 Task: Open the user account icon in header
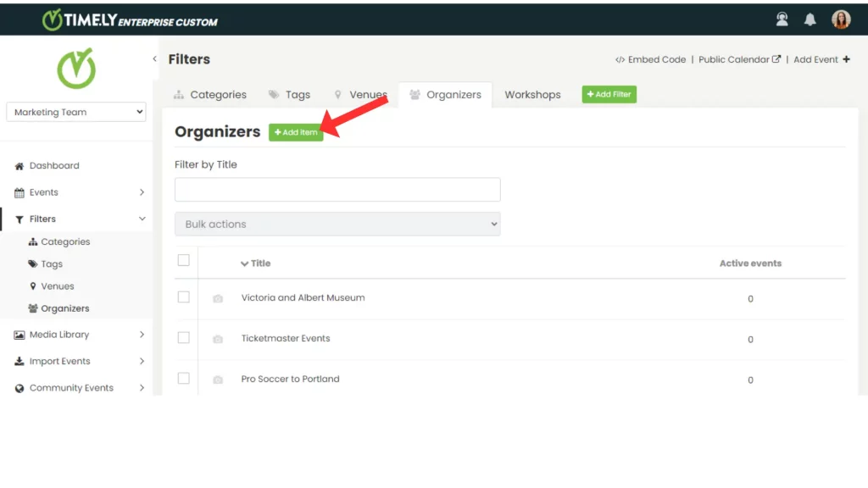(782, 19)
